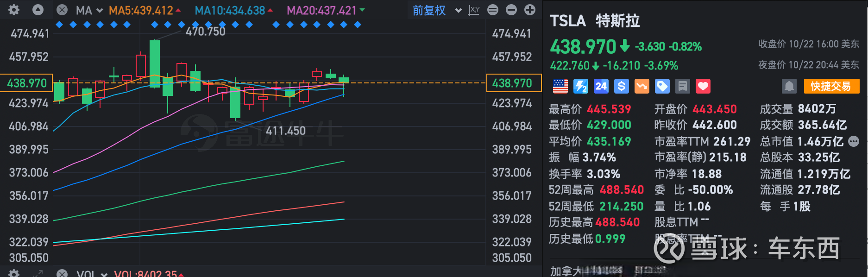Screen dimensions: 868x277
Task: Expand the MA indicator dropdown
Action: (x=100, y=10)
